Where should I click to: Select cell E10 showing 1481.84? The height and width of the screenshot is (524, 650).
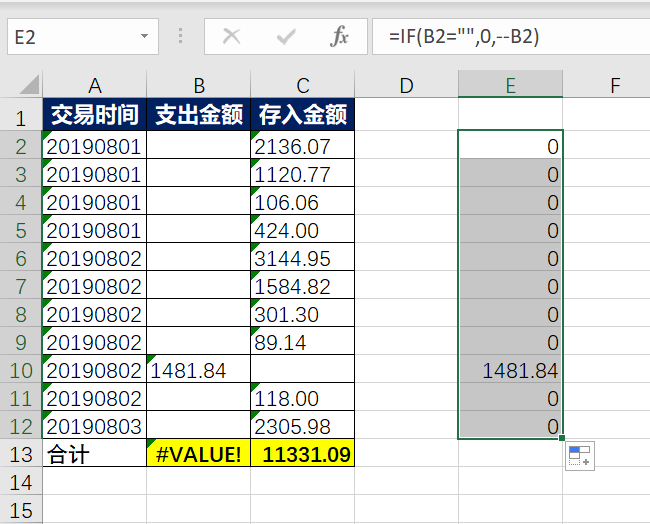pyautogui.click(x=510, y=369)
